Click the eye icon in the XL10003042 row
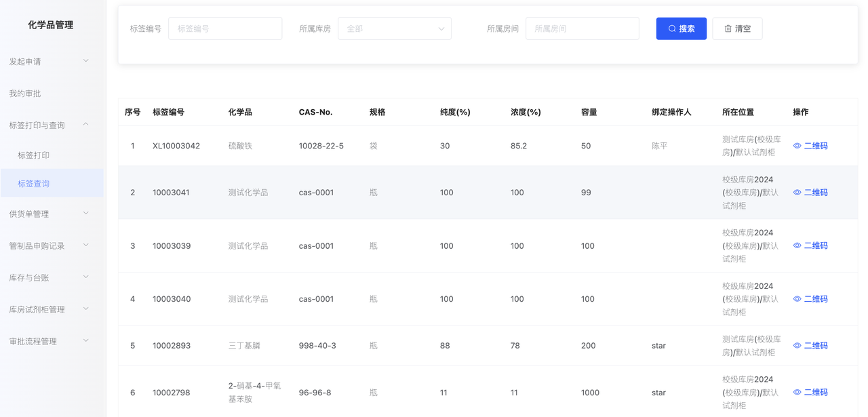 click(x=797, y=146)
